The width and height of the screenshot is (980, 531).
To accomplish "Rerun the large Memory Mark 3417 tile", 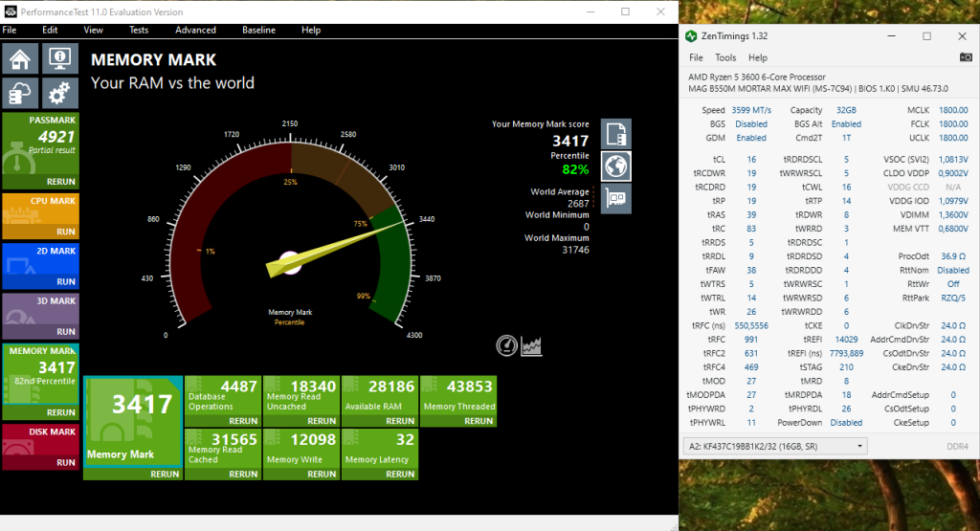I will (165, 475).
